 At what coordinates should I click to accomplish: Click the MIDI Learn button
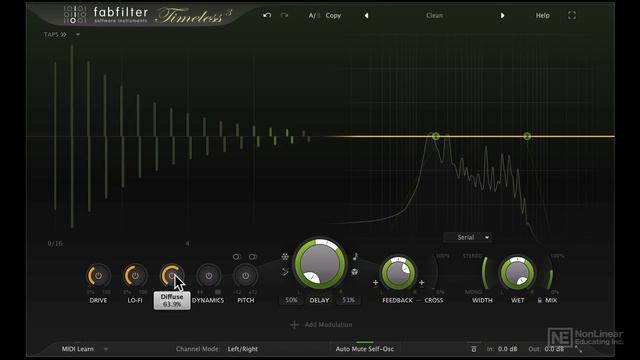click(78, 349)
